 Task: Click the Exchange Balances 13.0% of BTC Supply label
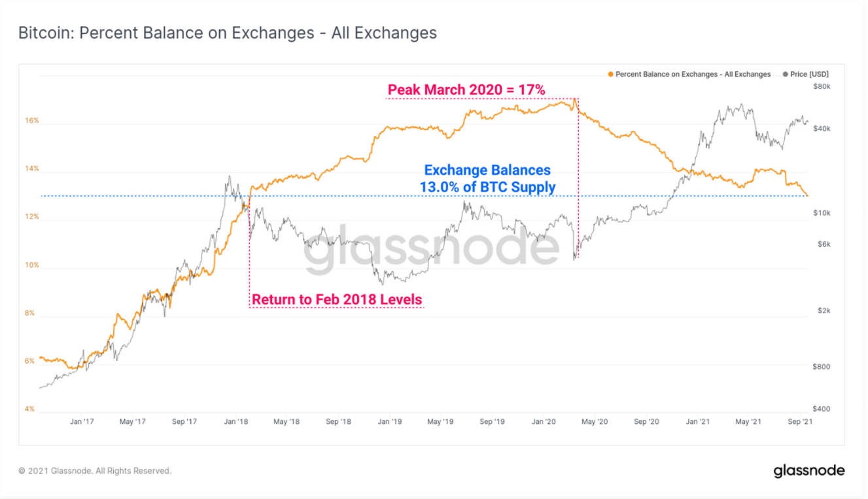click(487, 179)
